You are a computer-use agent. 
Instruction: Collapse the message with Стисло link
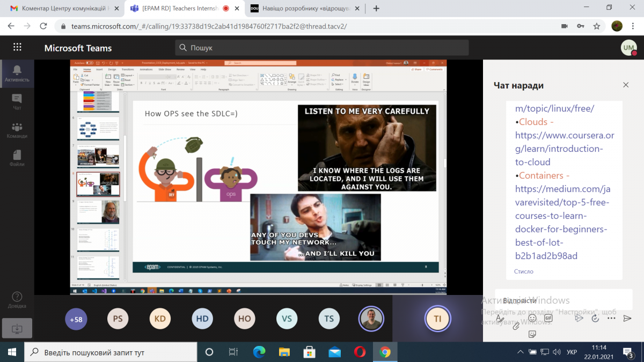click(x=524, y=271)
